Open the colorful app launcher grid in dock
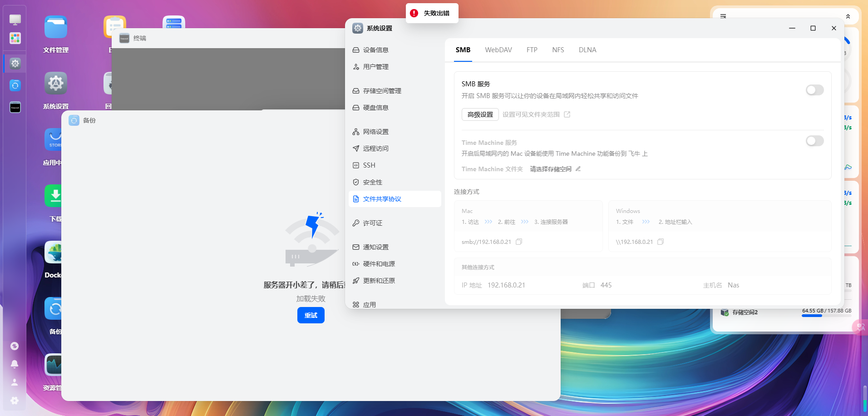The width and height of the screenshot is (868, 416). pyautogui.click(x=15, y=38)
